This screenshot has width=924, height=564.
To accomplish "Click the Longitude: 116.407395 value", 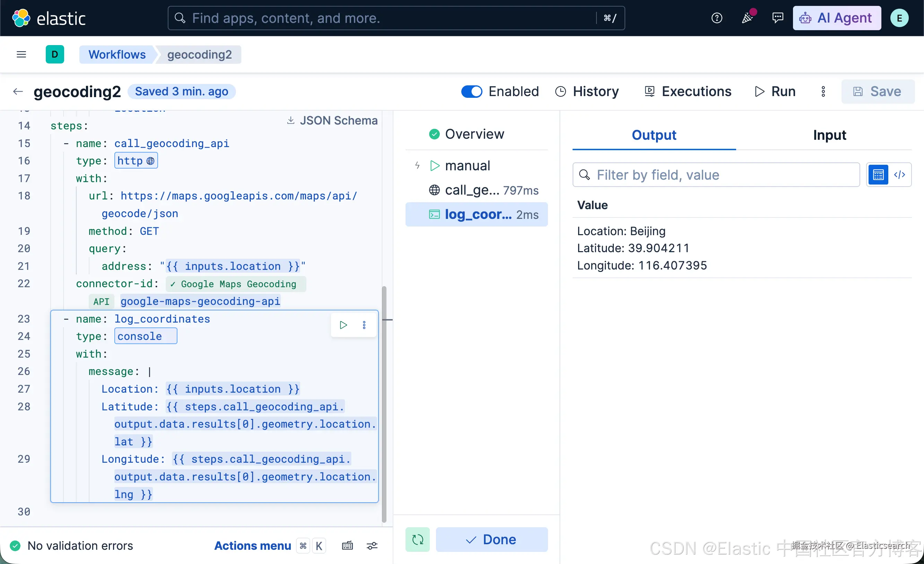I will pyautogui.click(x=642, y=266).
